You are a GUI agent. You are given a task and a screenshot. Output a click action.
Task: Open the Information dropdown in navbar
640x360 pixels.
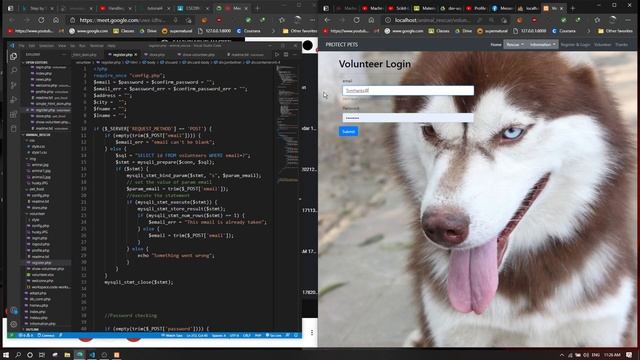pyautogui.click(x=542, y=44)
